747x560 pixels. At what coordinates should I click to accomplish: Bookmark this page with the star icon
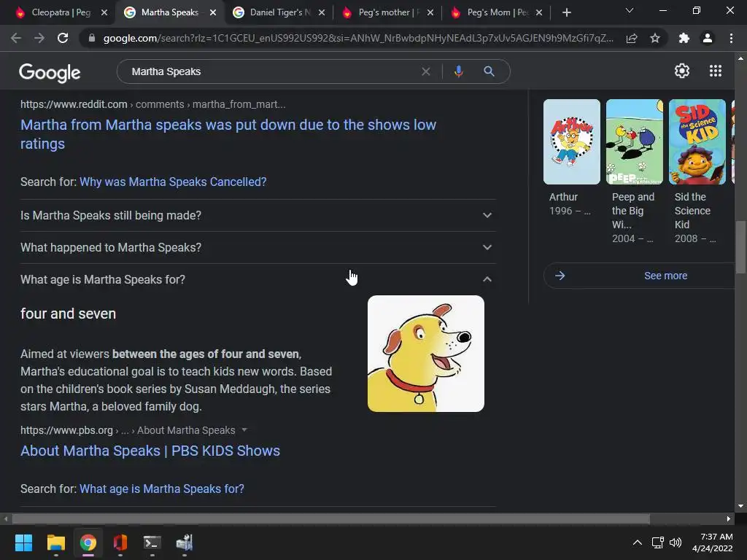click(x=655, y=38)
